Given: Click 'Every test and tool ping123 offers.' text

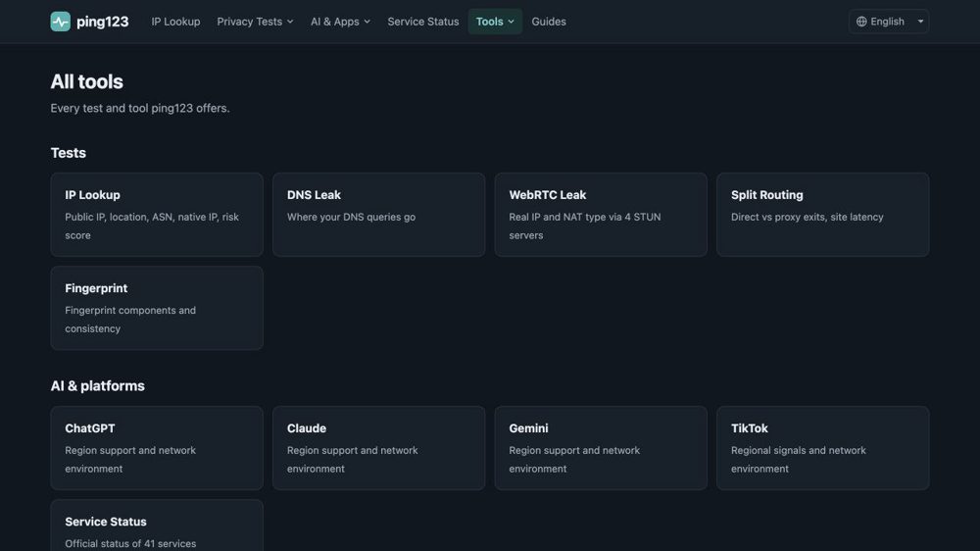Looking at the screenshot, I should (x=140, y=108).
